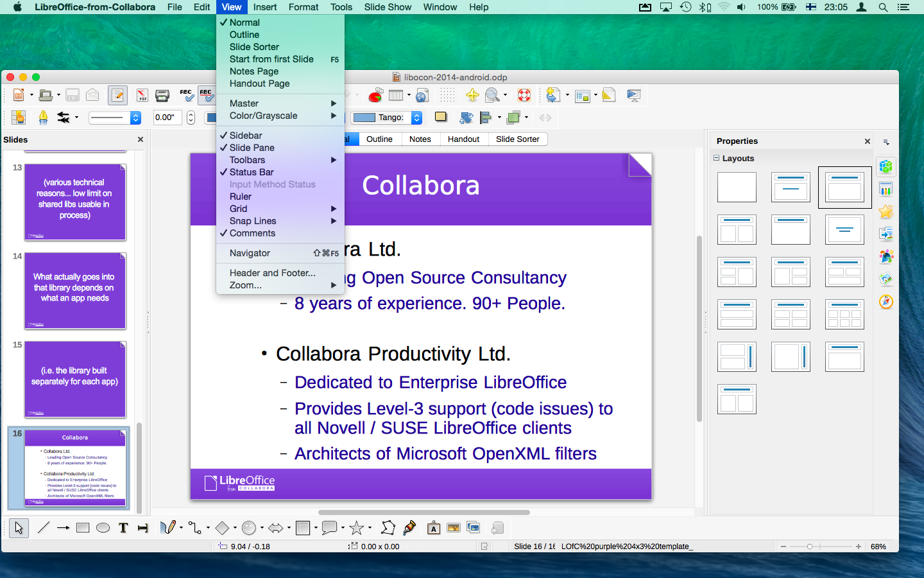
Task: Select the arrow Select tool in drawing toolbar
Action: [x=19, y=528]
